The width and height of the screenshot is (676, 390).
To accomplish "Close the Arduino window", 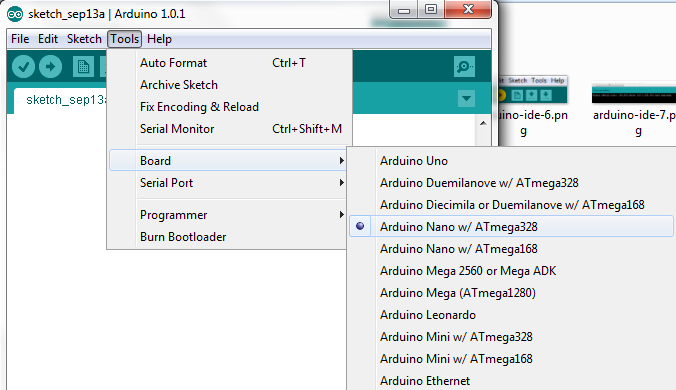I will [x=468, y=9].
